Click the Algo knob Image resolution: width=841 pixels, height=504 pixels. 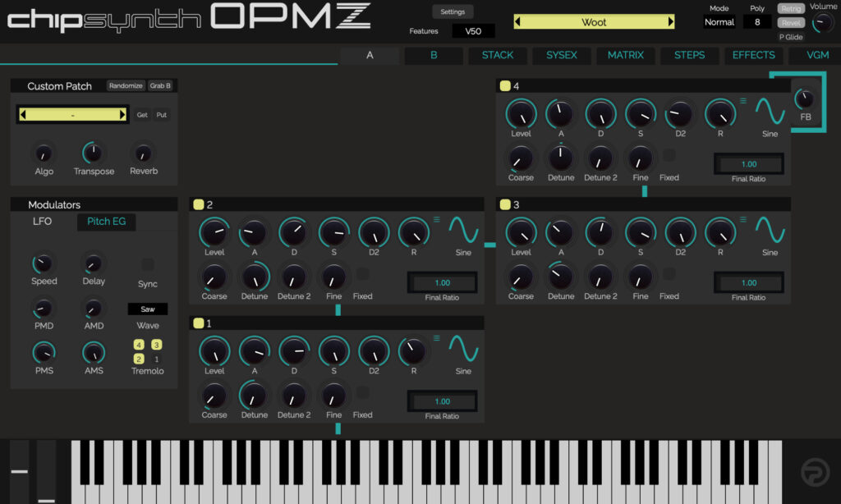click(44, 153)
